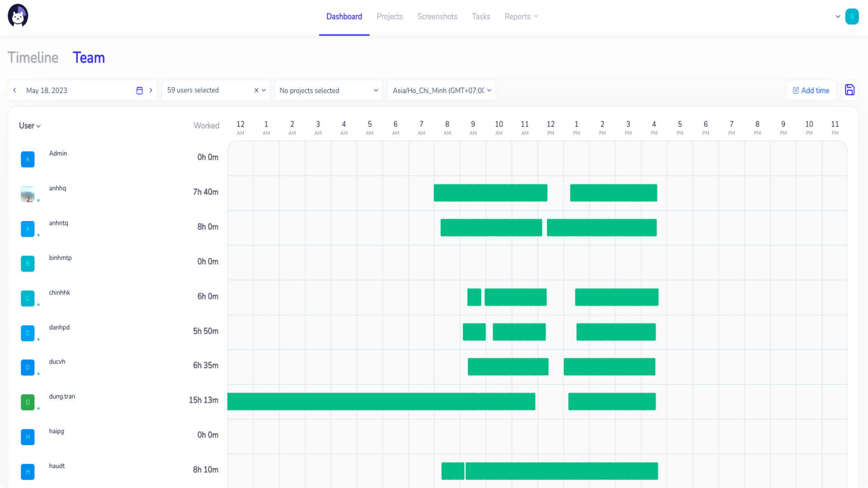
Task: Click dung.tran's green avatar icon
Action: point(28,402)
